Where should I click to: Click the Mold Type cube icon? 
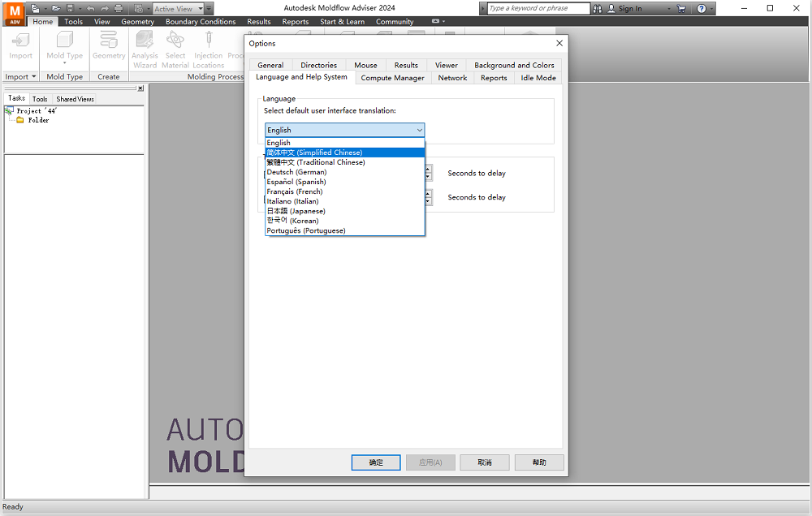pos(65,40)
